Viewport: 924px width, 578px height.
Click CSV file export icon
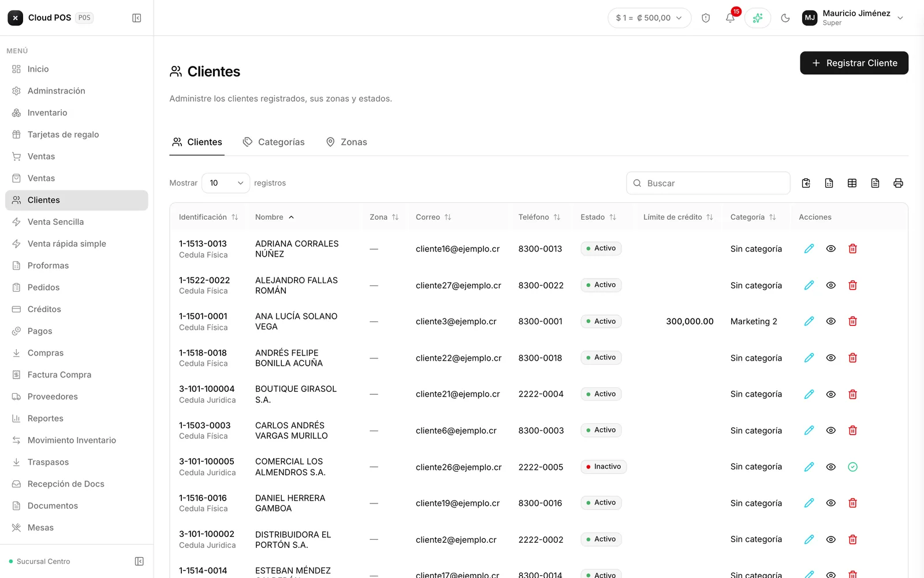tap(829, 183)
